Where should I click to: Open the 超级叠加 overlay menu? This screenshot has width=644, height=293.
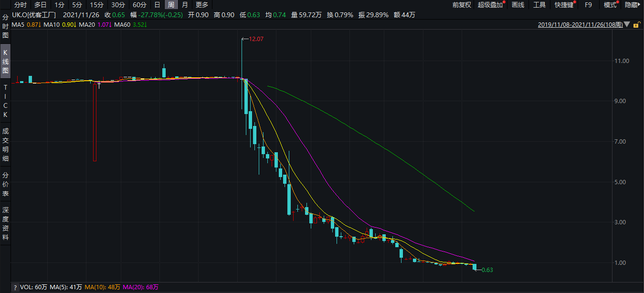pos(490,5)
